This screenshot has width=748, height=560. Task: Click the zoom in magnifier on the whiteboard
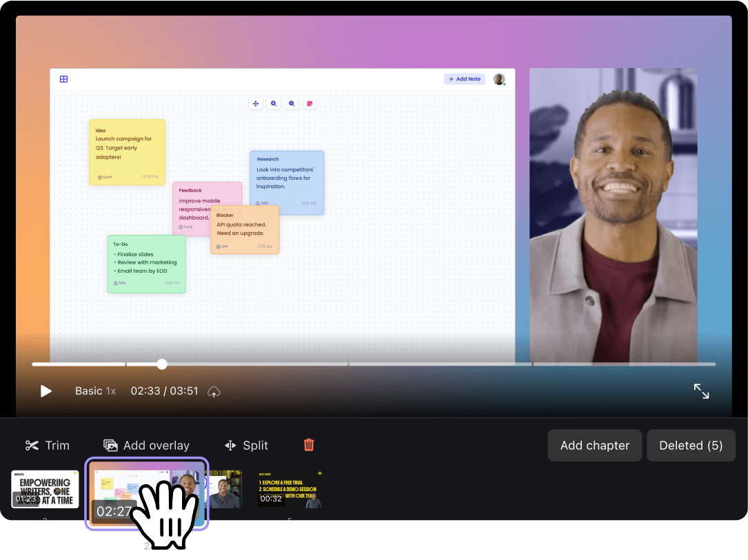click(274, 104)
